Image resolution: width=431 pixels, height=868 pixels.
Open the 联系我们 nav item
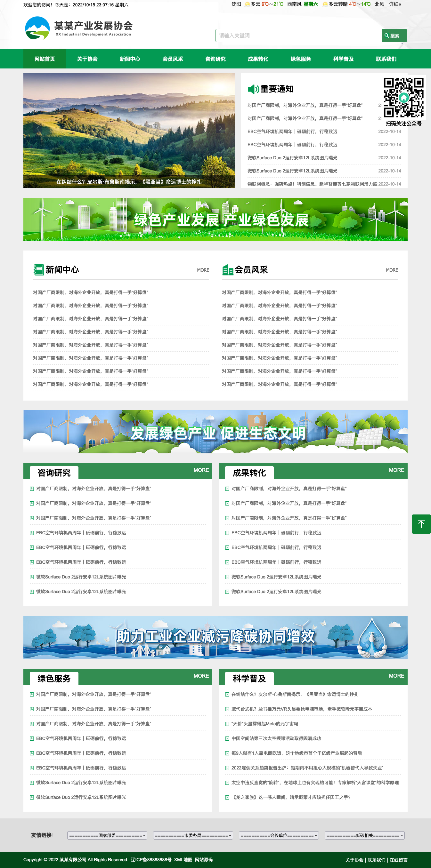pyautogui.click(x=386, y=59)
